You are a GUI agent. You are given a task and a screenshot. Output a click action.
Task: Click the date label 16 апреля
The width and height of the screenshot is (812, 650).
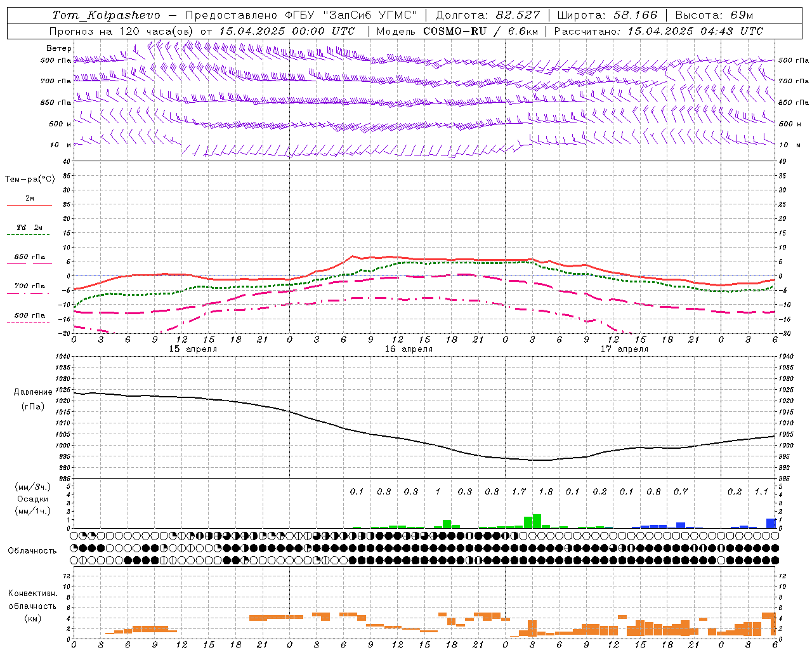pos(409,349)
